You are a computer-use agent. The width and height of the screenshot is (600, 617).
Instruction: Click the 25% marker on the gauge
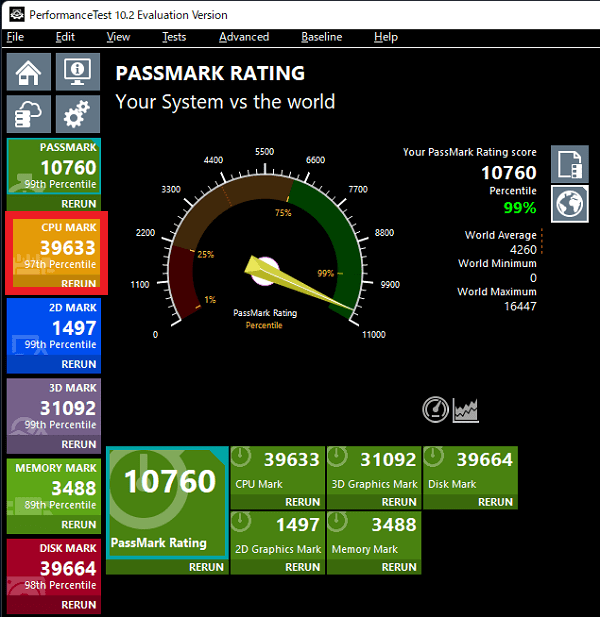[205, 255]
